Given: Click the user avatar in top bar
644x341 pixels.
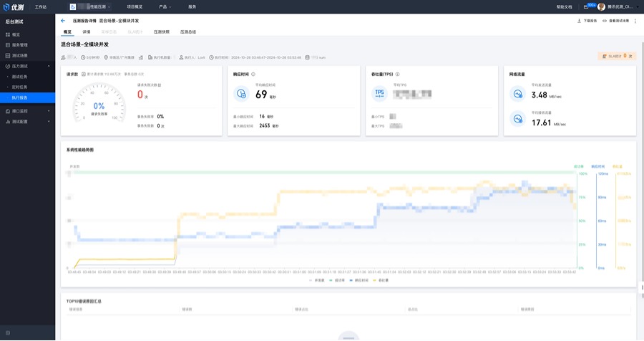Looking at the screenshot, I should pyautogui.click(x=601, y=6).
